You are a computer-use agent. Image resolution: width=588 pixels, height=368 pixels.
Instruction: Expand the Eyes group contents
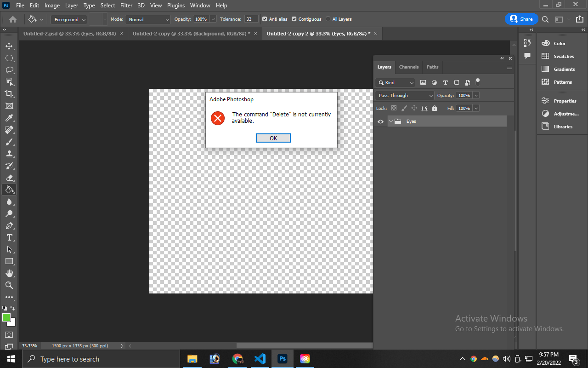pos(391,121)
